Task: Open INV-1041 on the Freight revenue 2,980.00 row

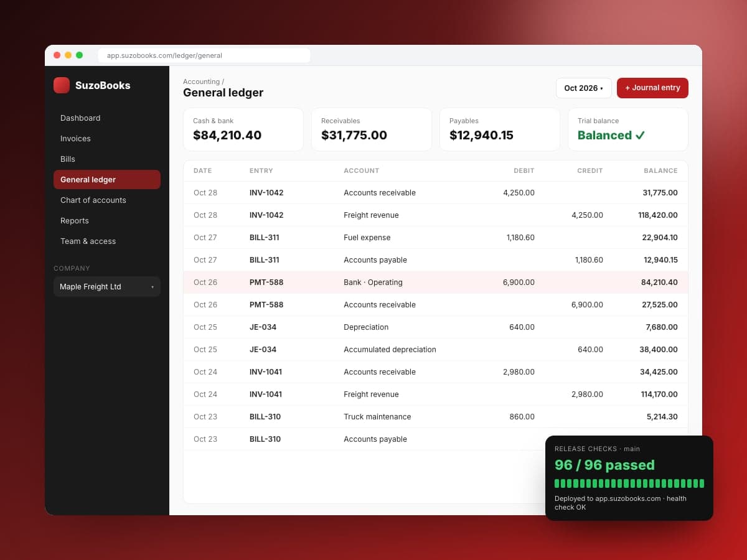Action: [266, 394]
